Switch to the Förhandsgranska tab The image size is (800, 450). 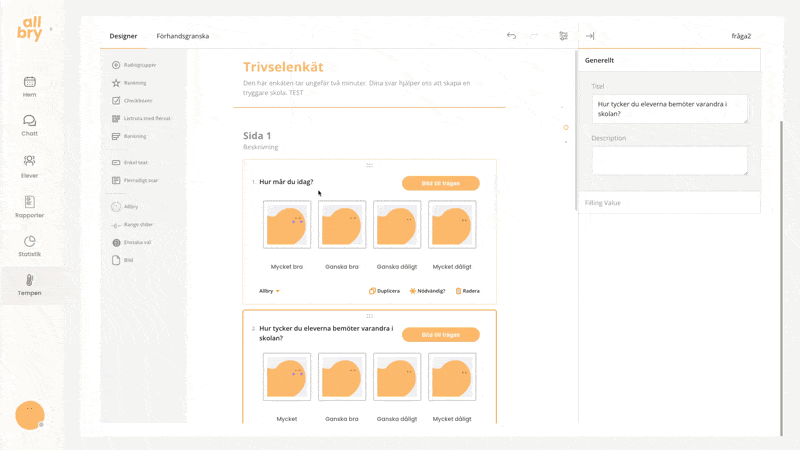(183, 36)
